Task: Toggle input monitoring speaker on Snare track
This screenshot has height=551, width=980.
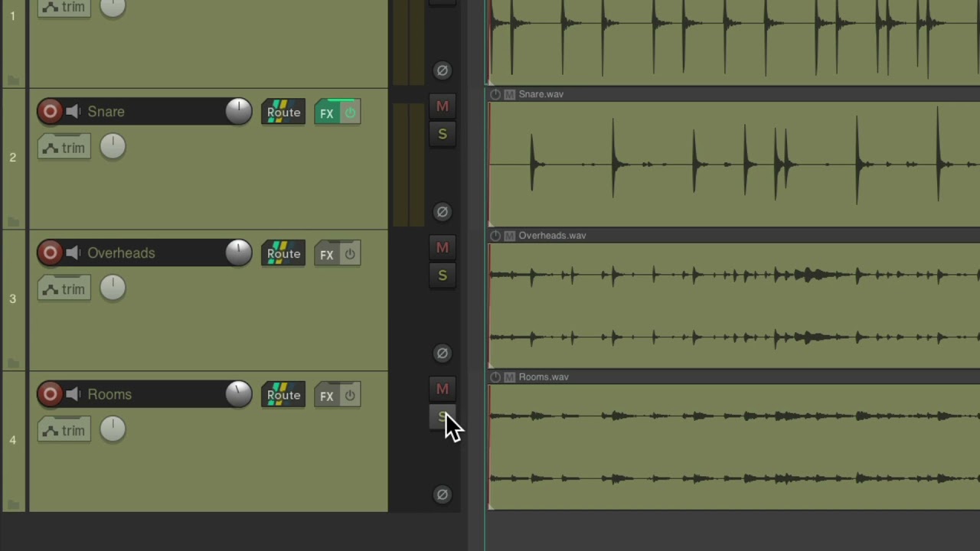Action: click(x=73, y=112)
